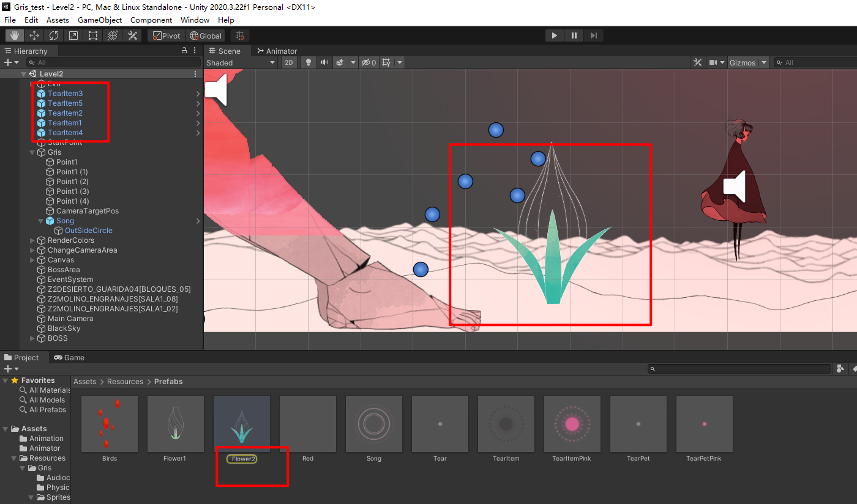Open the Window menu
Screen dimensions: 857x504
coord(195,20)
